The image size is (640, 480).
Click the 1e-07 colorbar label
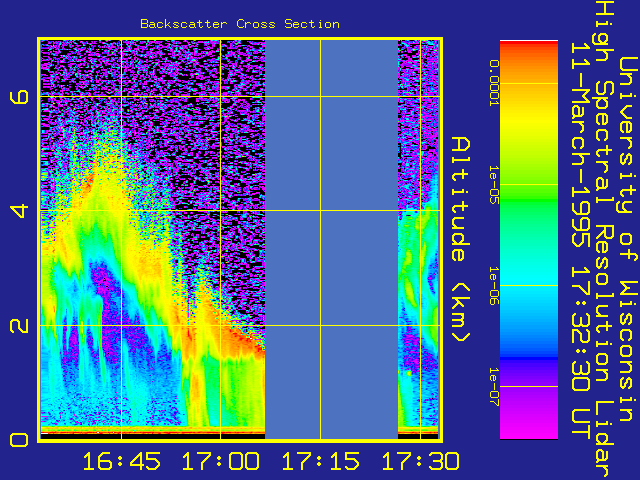[x=494, y=387]
